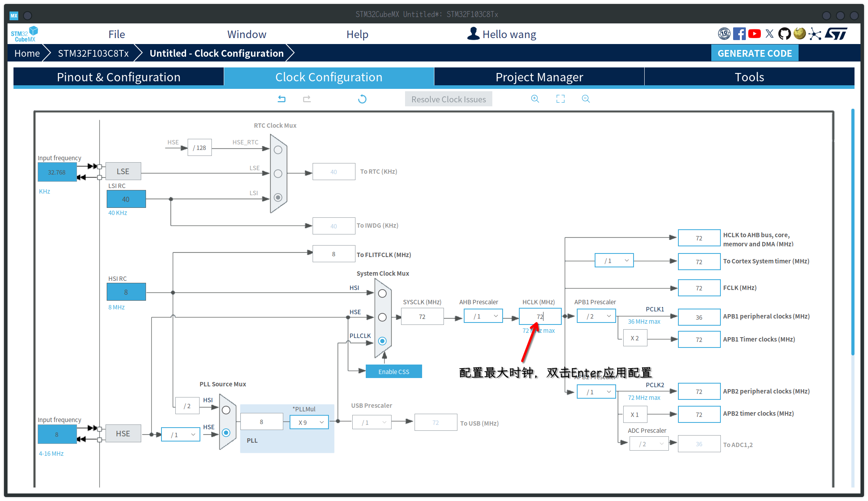Select the Clock Configuration tab
Screen dimensions: 868x501
[329, 77]
